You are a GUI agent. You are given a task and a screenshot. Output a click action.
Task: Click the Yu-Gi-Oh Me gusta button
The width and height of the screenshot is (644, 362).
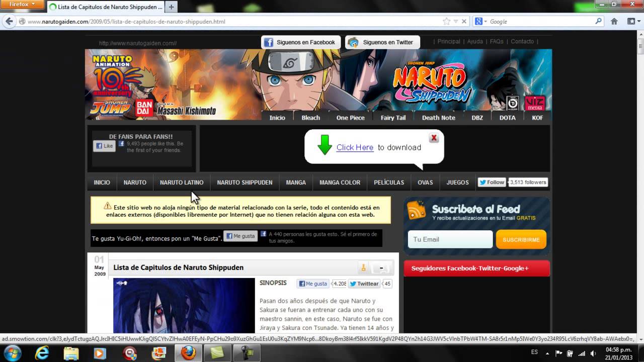point(240,236)
